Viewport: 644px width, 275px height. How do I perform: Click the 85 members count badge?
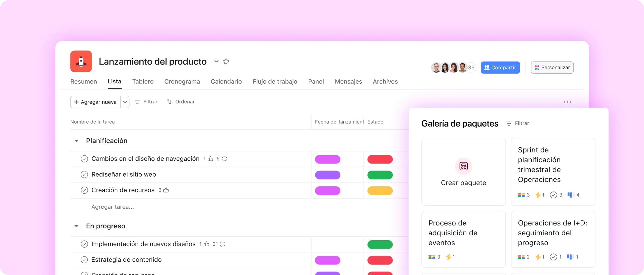click(471, 68)
